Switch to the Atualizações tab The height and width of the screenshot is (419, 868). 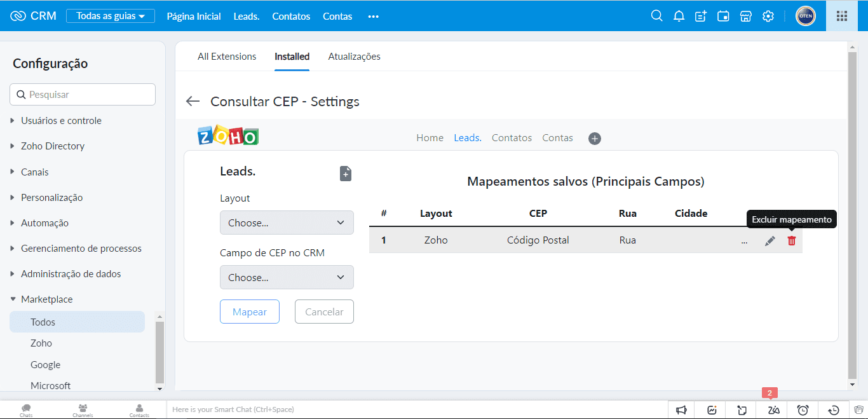tap(354, 57)
